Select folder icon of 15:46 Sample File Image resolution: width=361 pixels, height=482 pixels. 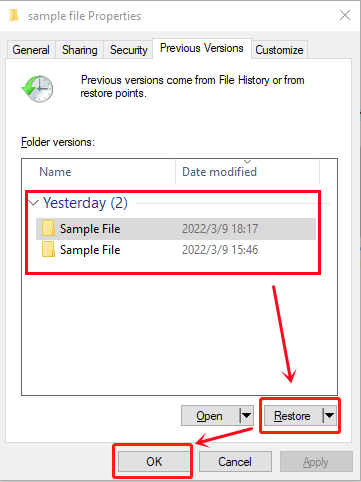(x=48, y=250)
